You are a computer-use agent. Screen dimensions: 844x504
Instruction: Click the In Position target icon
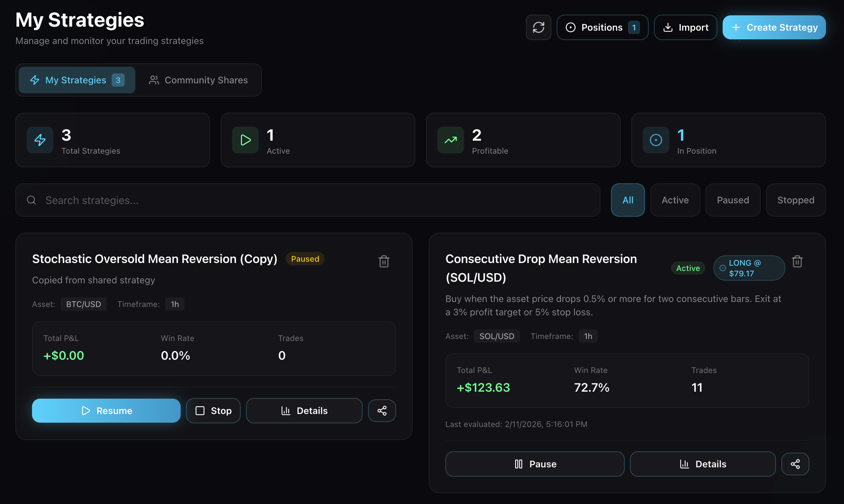click(656, 140)
